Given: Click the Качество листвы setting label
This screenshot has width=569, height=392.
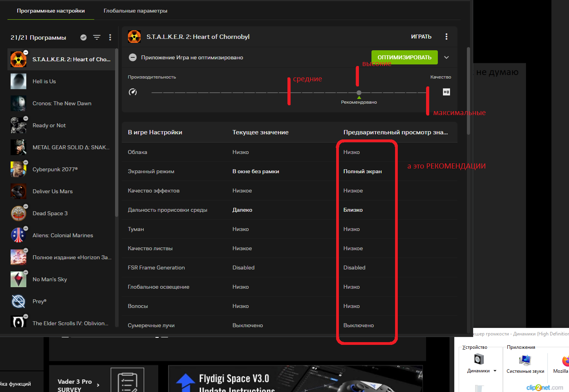Looking at the screenshot, I should pos(150,248).
